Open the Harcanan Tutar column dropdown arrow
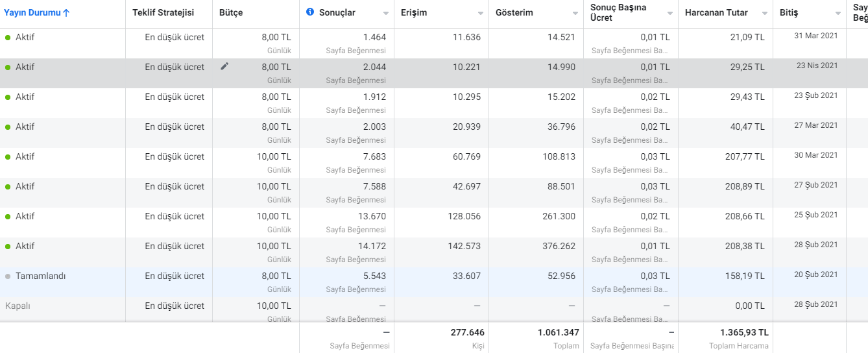 (765, 14)
